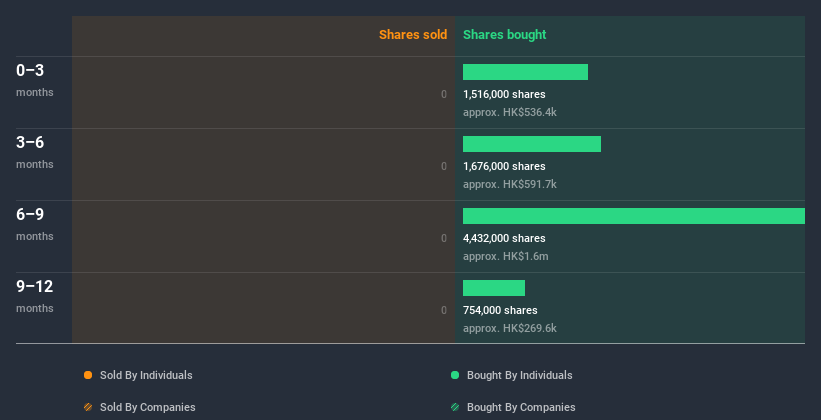Click the 0–3 months shares bought bar
821x420 pixels.
coord(525,72)
